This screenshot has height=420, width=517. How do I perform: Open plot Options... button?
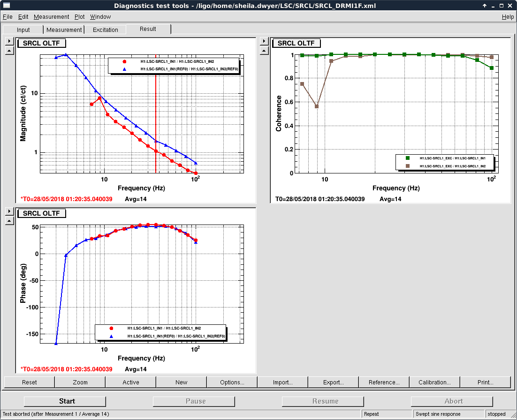tap(232, 382)
